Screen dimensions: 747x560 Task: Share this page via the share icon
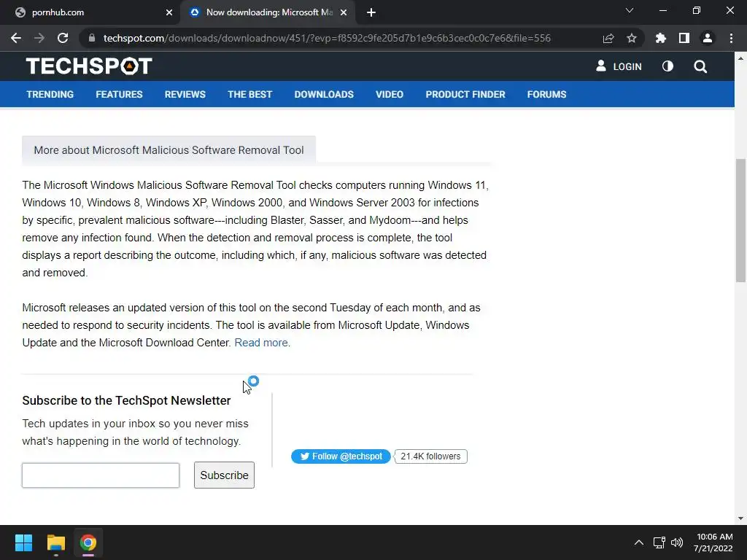pos(608,38)
